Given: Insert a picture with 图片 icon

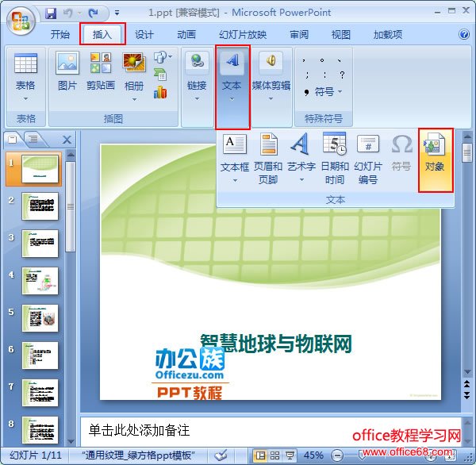Looking at the screenshot, I should tap(67, 71).
